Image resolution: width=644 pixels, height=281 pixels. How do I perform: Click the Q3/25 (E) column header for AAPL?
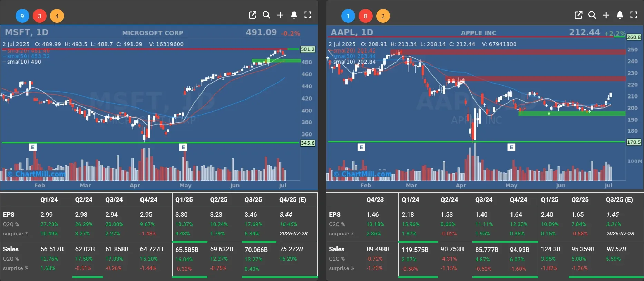tap(619, 200)
